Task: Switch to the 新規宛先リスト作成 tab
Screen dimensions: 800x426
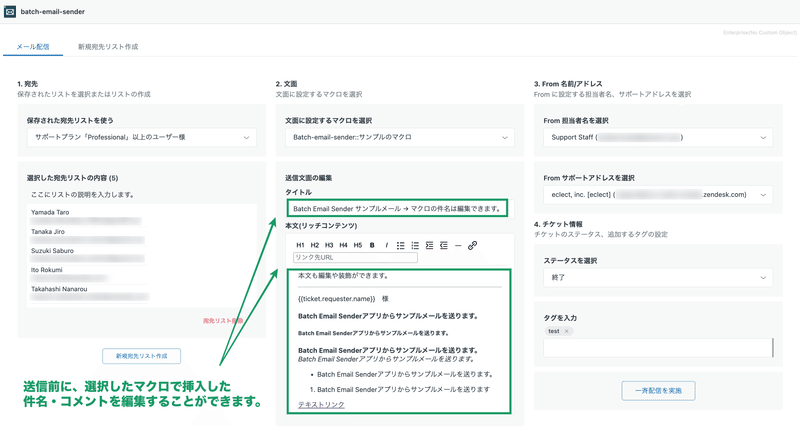Action: coord(108,46)
